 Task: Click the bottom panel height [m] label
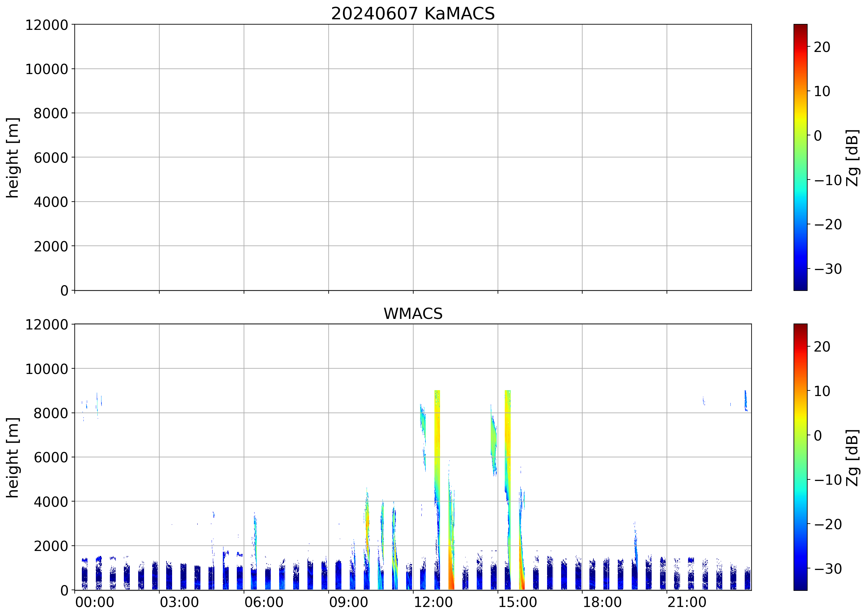13,457
